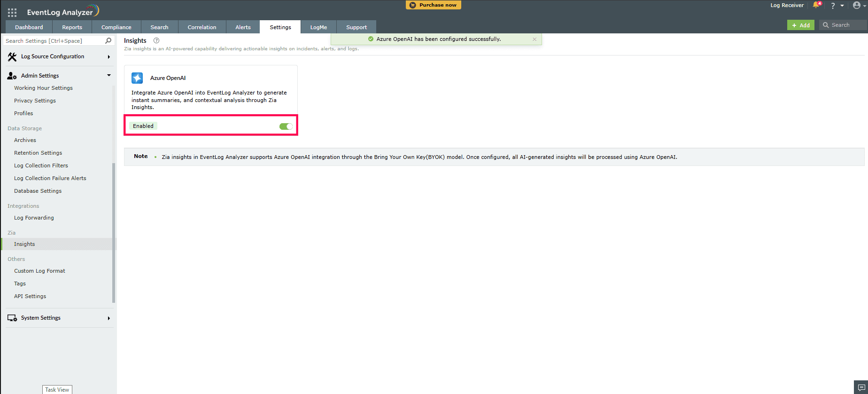Open the LogMe tab
The image size is (868, 394).
click(x=318, y=27)
